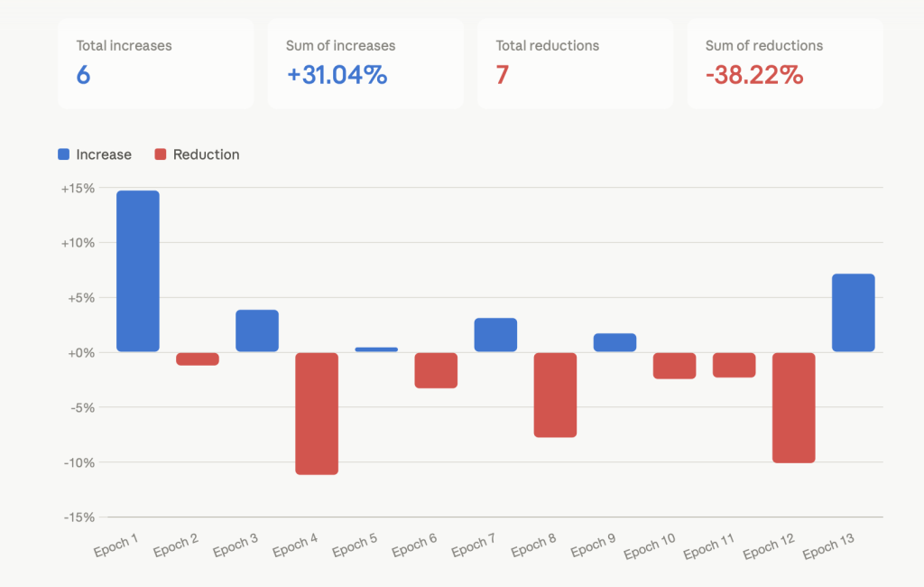Click the red Reduction legend swatch
This screenshot has width=924, height=587.
click(161, 154)
